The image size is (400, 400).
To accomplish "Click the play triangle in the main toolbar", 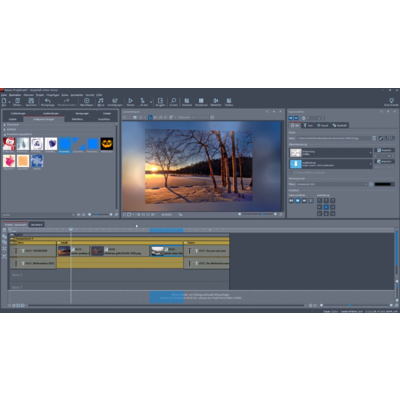I will 130,101.
